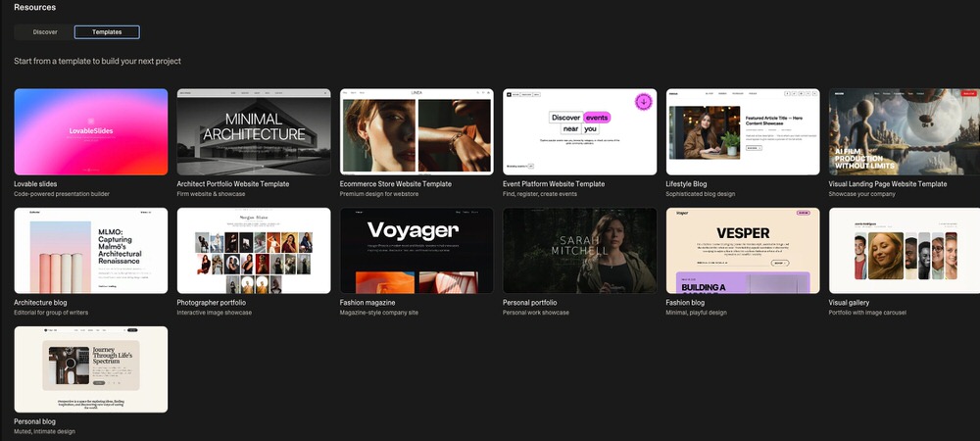This screenshot has width=980, height=441.
Task: Open the Vesper fashion blog thumbnail
Action: (x=743, y=251)
